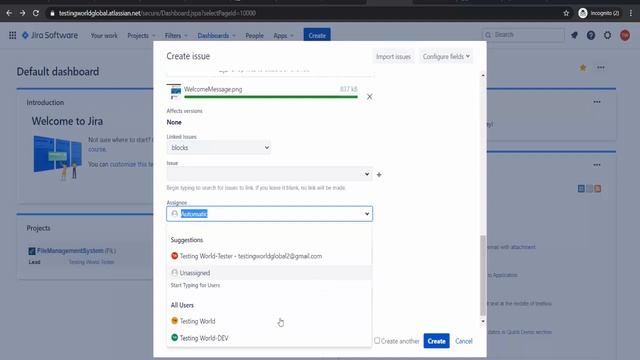Viewport: 640px width, 360px height.
Task: Bookmark this page with the star icon
Action: click(566, 13)
